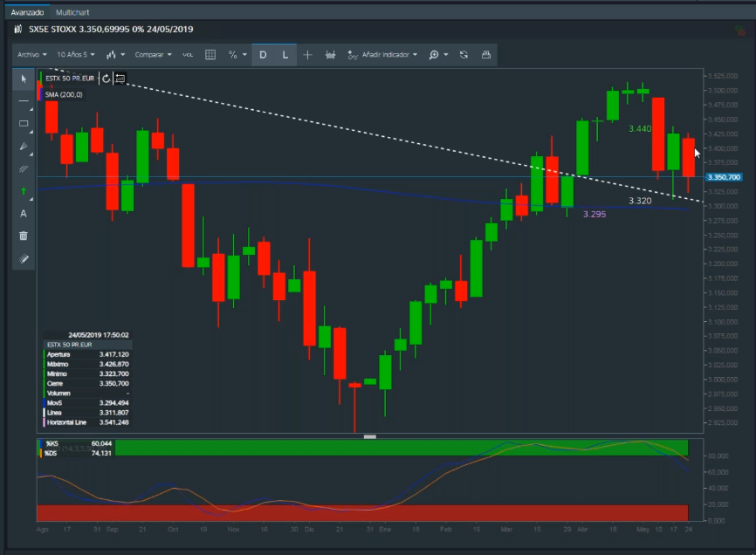This screenshot has width=756, height=555.
Task: Switch to the Multichart tab
Action: pyautogui.click(x=72, y=13)
